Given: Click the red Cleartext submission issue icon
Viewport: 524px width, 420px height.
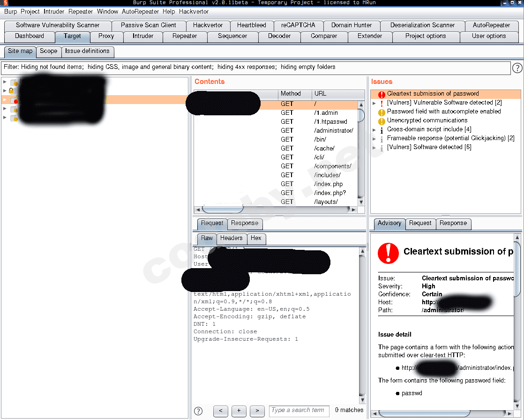Looking at the screenshot, I should click(x=382, y=94).
